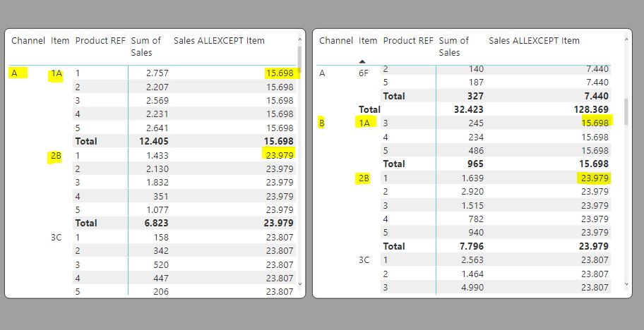Click the 2.207 sales value
Viewport: 644px width, 330px height.
click(x=157, y=87)
